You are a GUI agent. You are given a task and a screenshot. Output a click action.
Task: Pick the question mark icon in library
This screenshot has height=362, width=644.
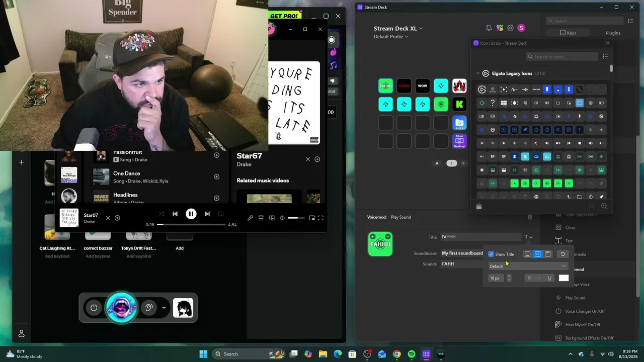tap(493, 103)
